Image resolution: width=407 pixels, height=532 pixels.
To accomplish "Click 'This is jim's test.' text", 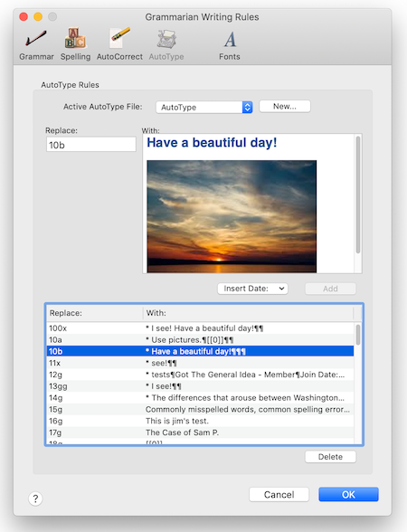I will pos(177,421).
